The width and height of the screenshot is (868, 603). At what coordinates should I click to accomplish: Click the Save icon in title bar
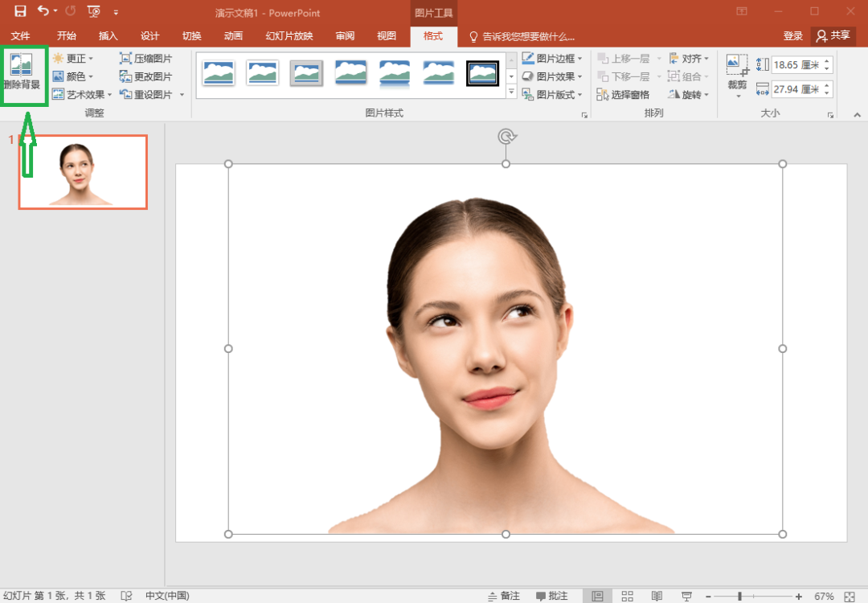point(20,12)
